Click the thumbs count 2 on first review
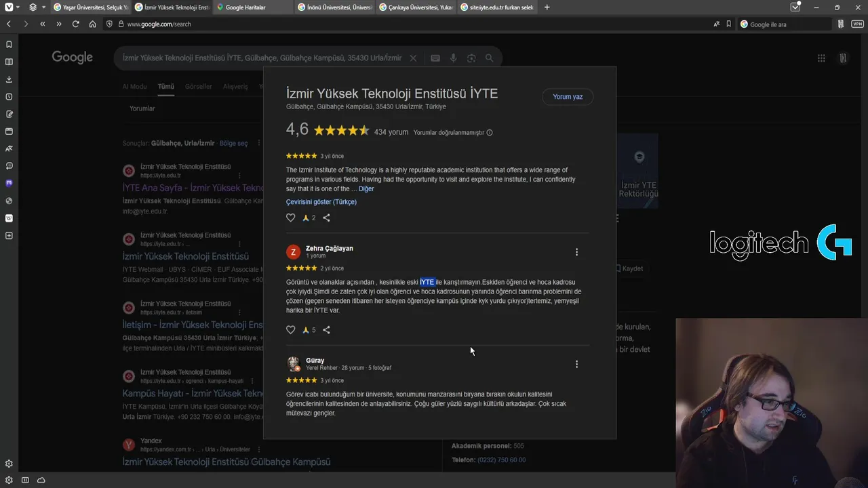Screen dimensions: 868x488 [309, 218]
